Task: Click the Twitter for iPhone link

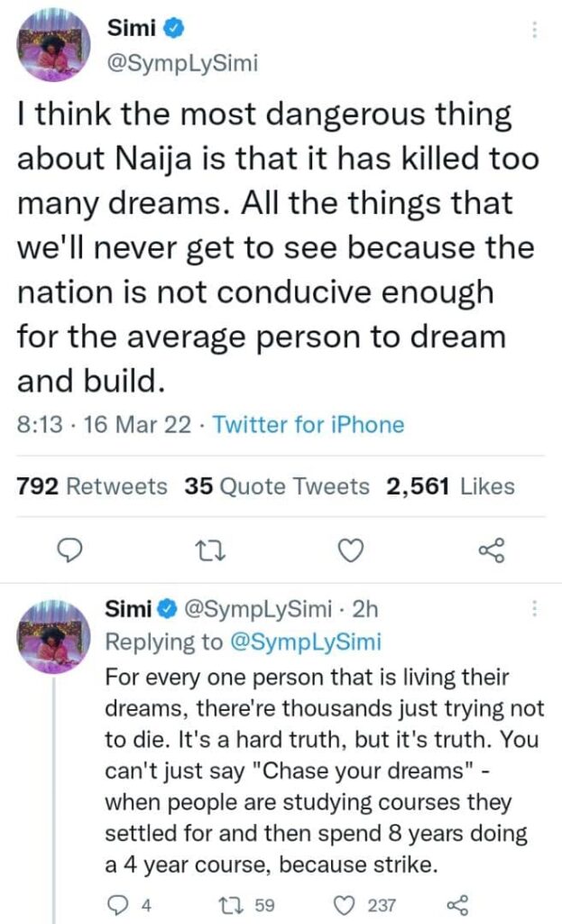Action: click(x=308, y=424)
